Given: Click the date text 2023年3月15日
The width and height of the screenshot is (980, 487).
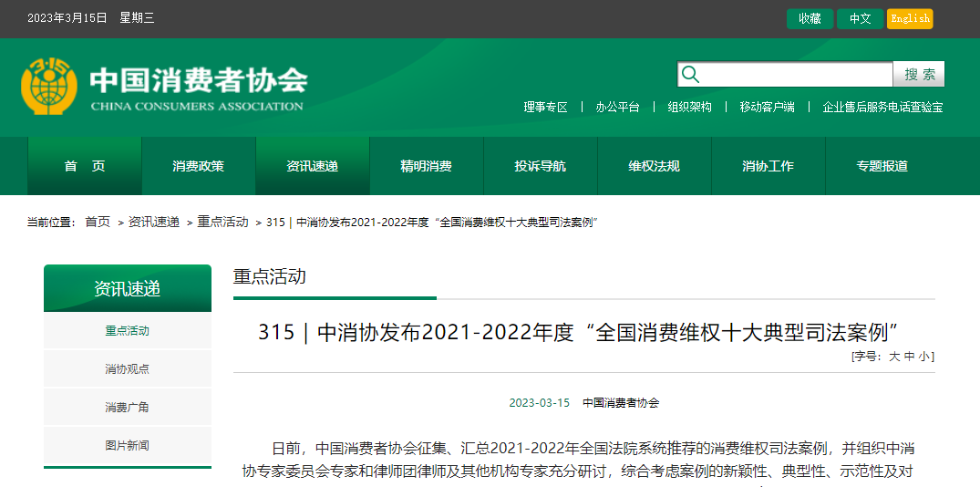Looking at the screenshot, I should point(67,18).
